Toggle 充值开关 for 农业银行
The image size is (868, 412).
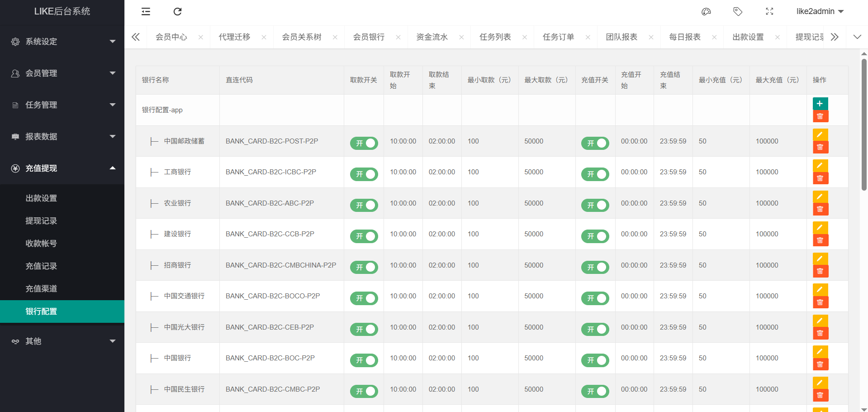click(x=595, y=206)
